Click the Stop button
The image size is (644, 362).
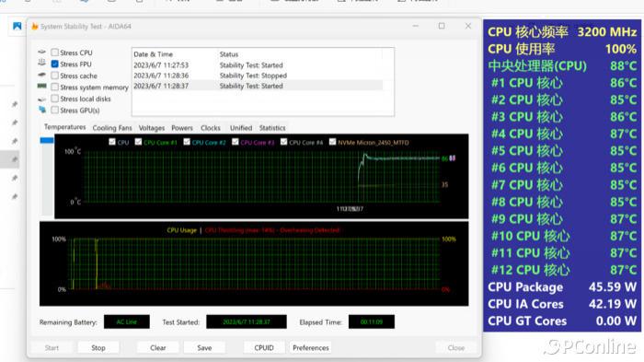(x=98, y=347)
